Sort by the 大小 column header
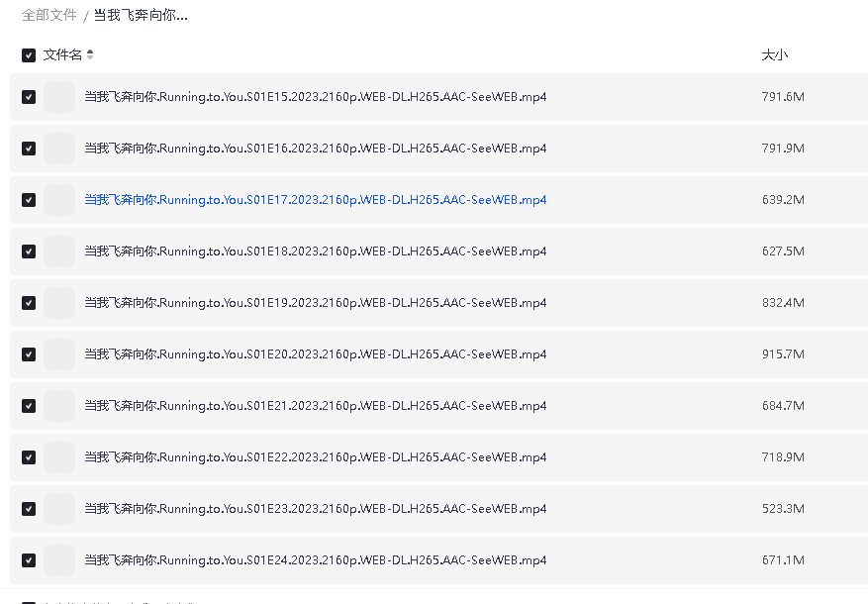868x604 pixels. point(774,55)
